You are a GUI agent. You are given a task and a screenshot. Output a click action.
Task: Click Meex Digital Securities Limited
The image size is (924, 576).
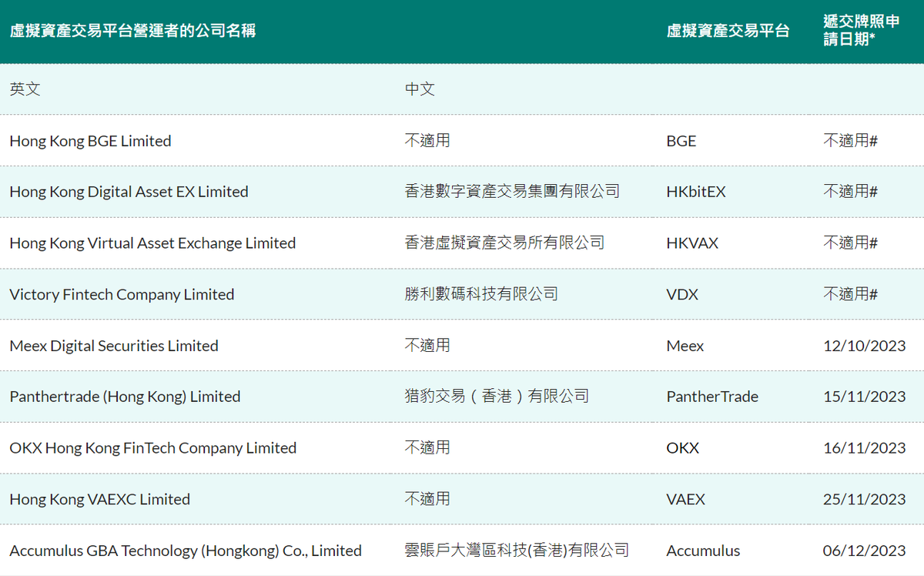click(114, 345)
